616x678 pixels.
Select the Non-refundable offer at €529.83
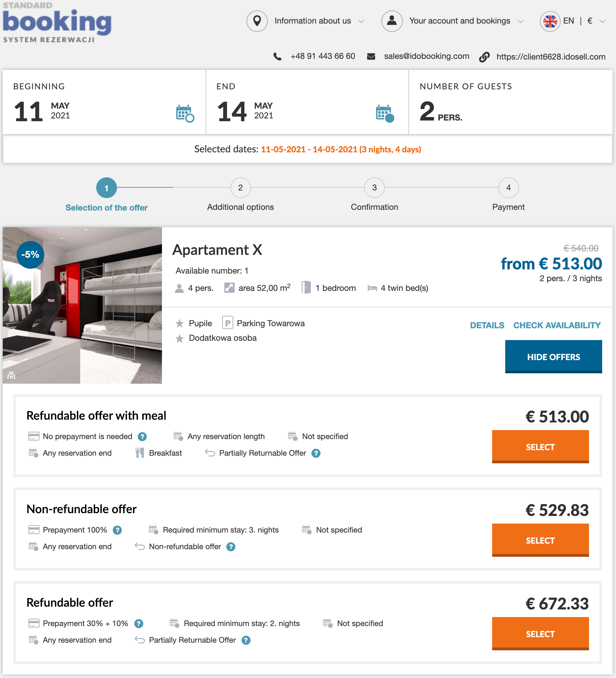[x=540, y=540]
